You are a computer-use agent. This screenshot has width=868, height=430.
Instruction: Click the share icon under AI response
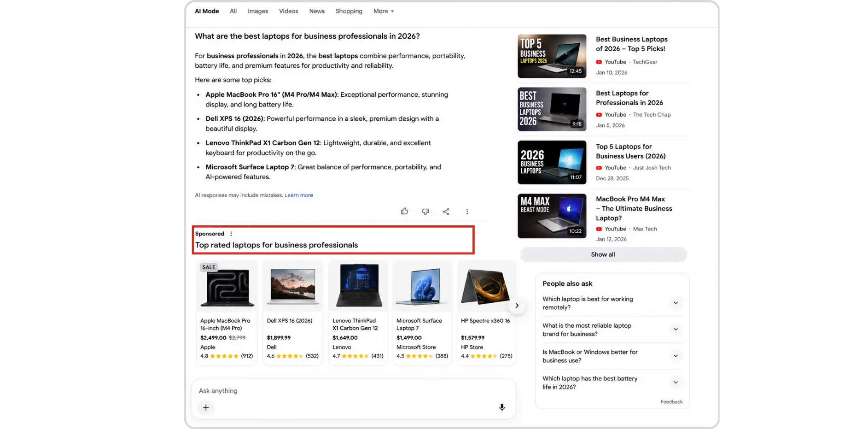pos(446,212)
